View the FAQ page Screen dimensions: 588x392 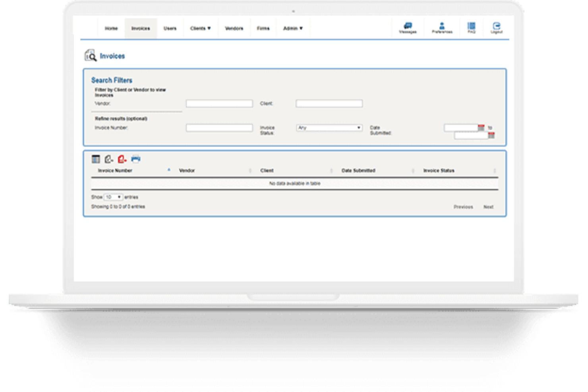[x=471, y=27]
